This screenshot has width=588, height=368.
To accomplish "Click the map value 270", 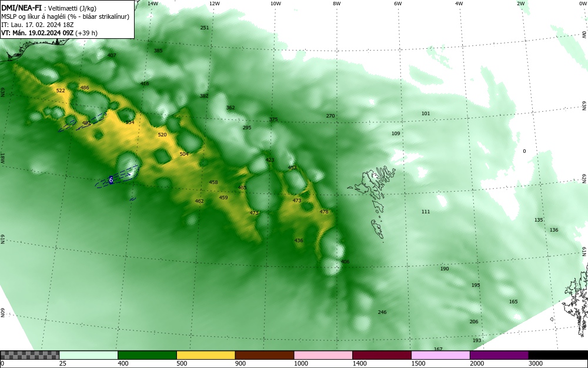I will coord(330,116).
